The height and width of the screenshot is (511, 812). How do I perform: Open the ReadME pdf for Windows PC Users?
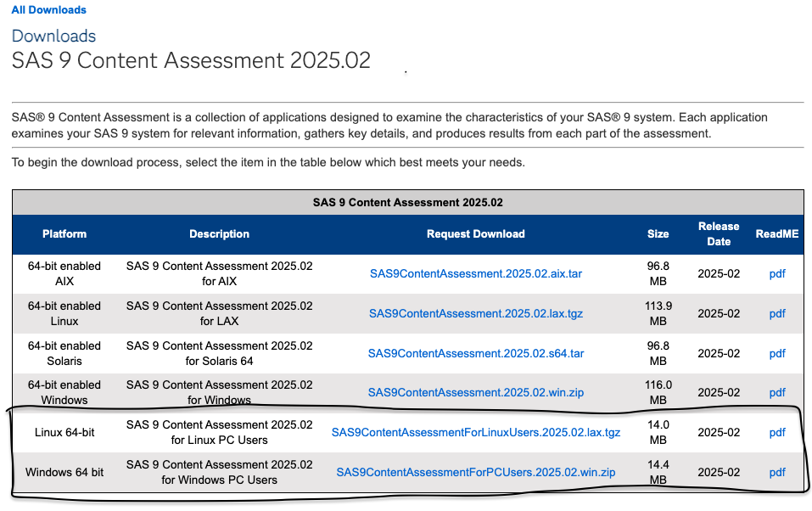pyautogui.click(x=776, y=472)
